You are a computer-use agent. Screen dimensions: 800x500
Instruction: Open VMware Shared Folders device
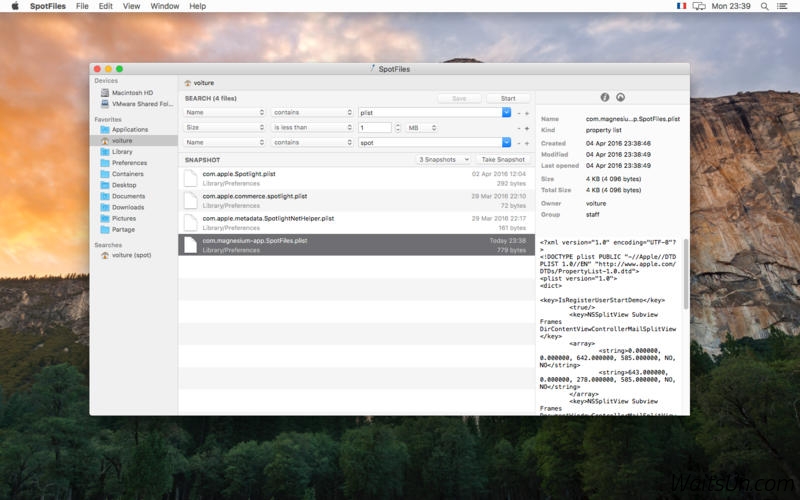(x=137, y=104)
